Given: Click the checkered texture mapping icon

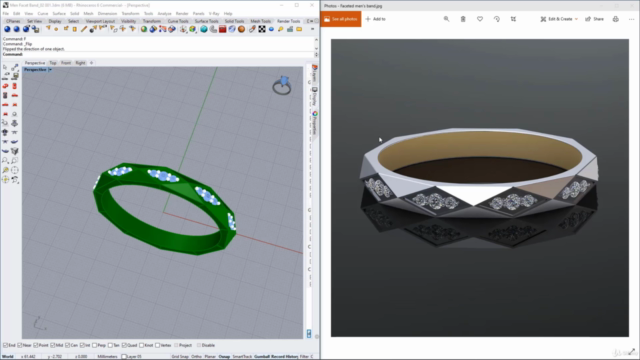Looking at the screenshot, I should pyautogui.click(x=262, y=29).
